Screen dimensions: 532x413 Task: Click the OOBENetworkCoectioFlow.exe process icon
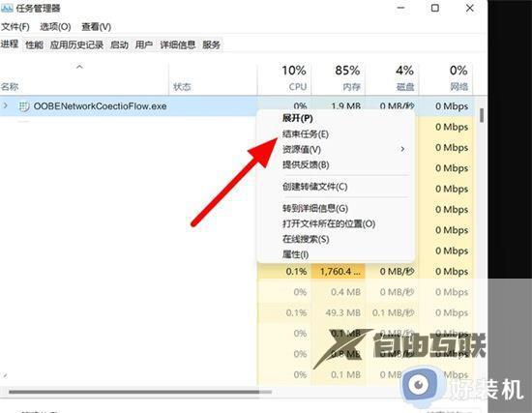click(24, 106)
